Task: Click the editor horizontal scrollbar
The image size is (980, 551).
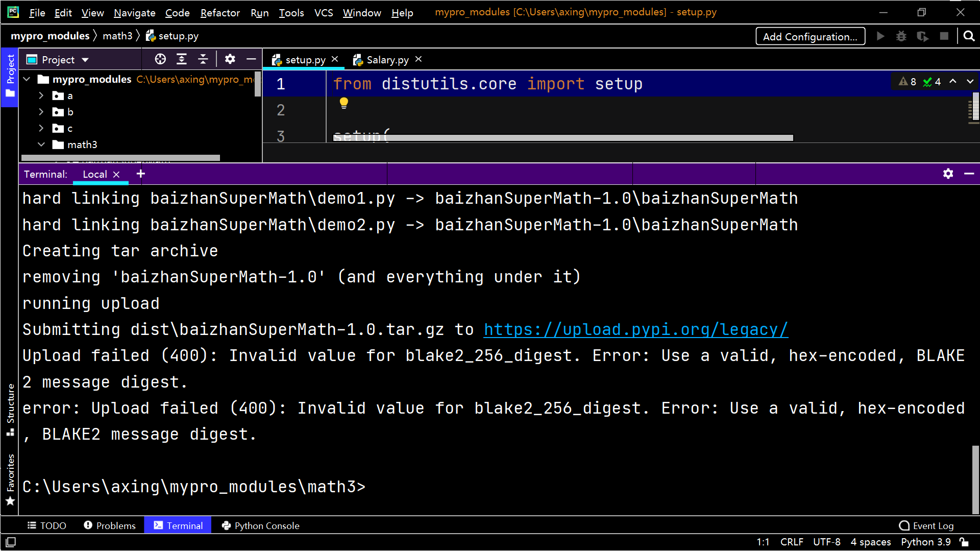Action: pyautogui.click(x=563, y=138)
